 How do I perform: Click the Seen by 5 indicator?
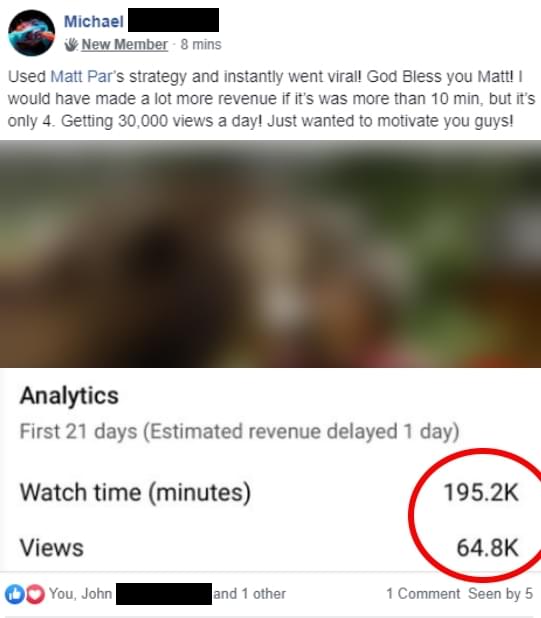(x=500, y=594)
